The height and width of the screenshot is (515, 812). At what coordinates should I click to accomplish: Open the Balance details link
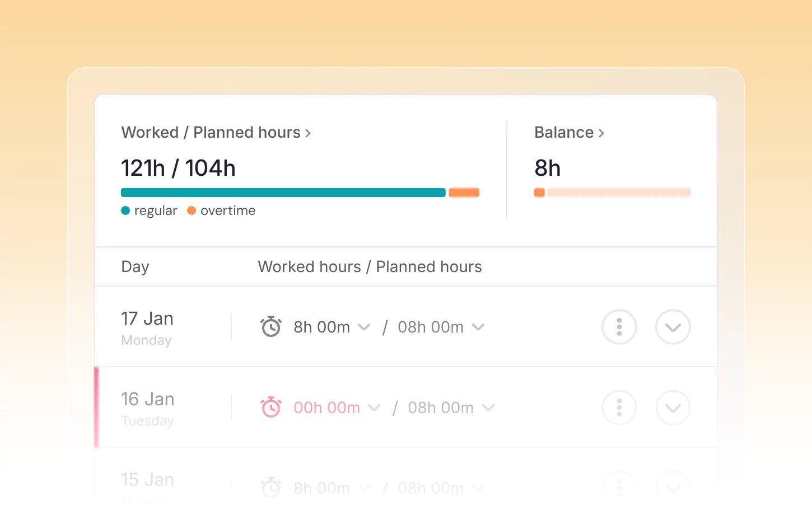[x=569, y=133]
